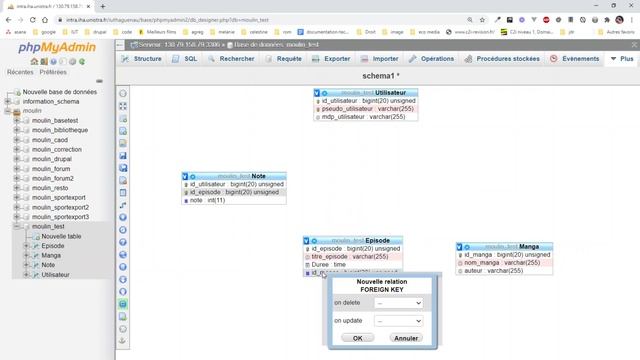This screenshot has height=360, width=640.
Task: Open the Plus dropdown menu
Action: click(x=622, y=59)
